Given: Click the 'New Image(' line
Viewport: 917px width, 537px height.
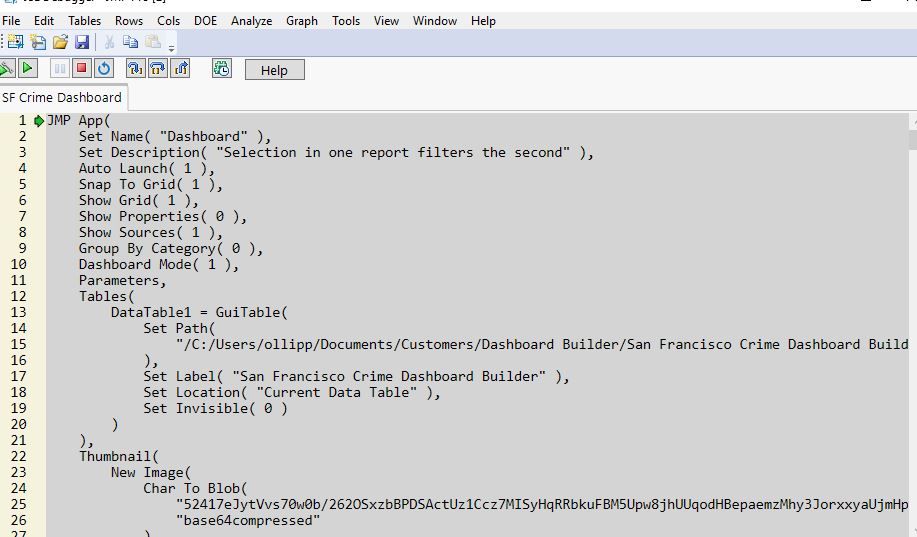Looking at the screenshot, I should [x=151, y=472].
